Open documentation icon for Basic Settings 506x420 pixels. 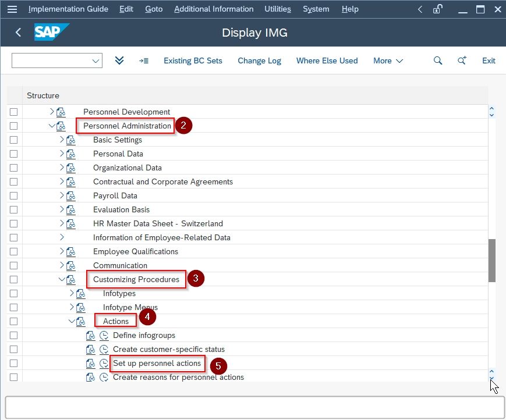tap(70, 140)
